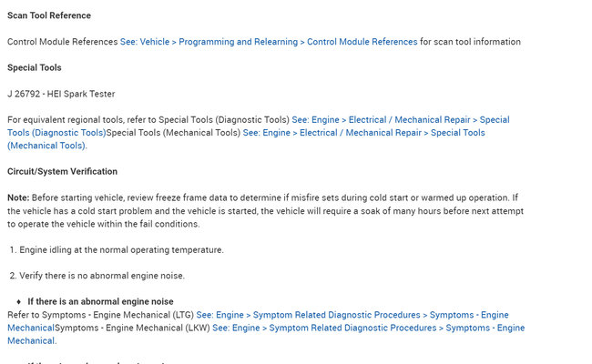Click the bold "If there is an abnormal engine noise" text

pyautogui.click(x=100, y=301)
